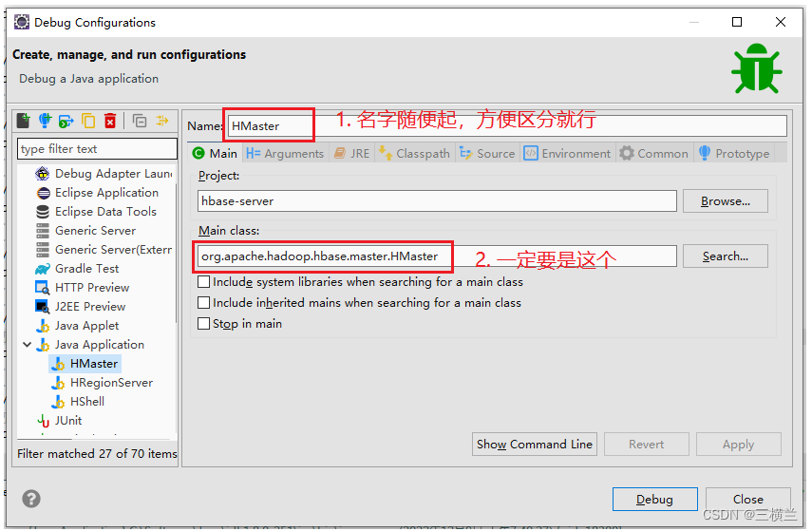Open help via question mark icon
The image size is (812, 531).
click(31, 499)
